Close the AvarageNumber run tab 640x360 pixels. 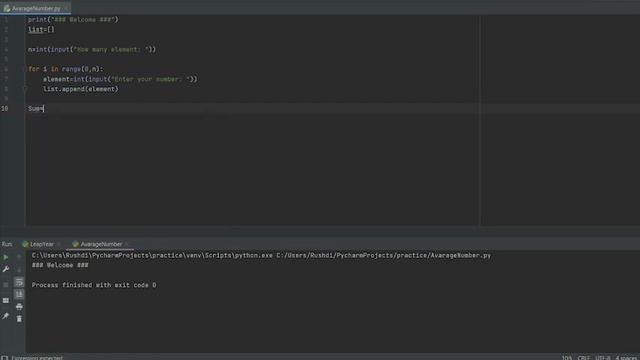127,244
